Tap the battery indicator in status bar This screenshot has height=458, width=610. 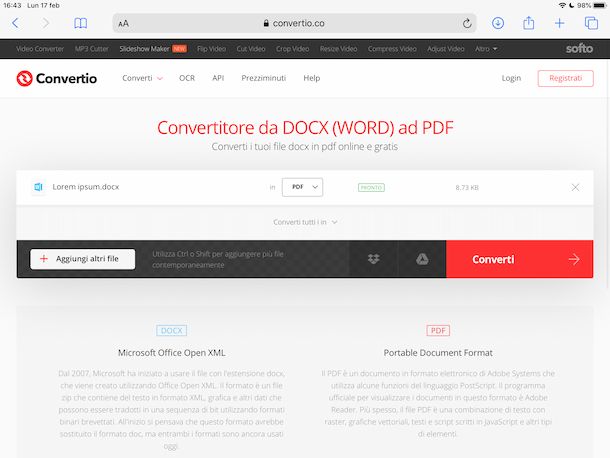600,5
